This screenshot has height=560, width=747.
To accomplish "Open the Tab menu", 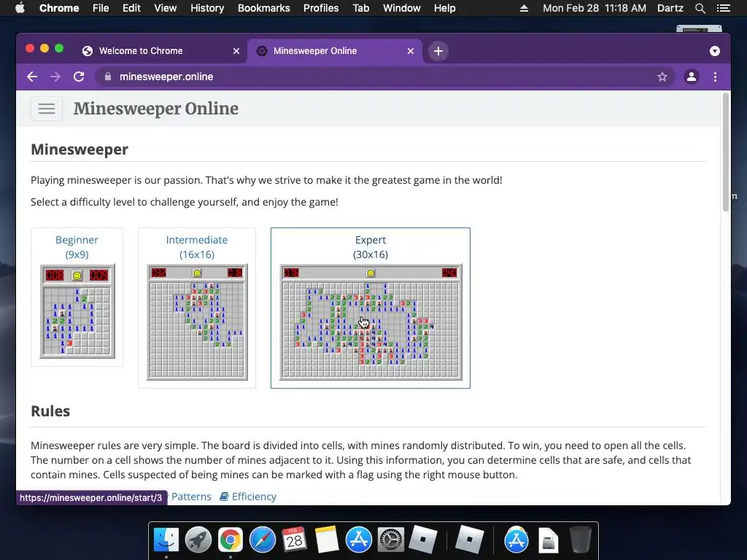I will point(360,8).
